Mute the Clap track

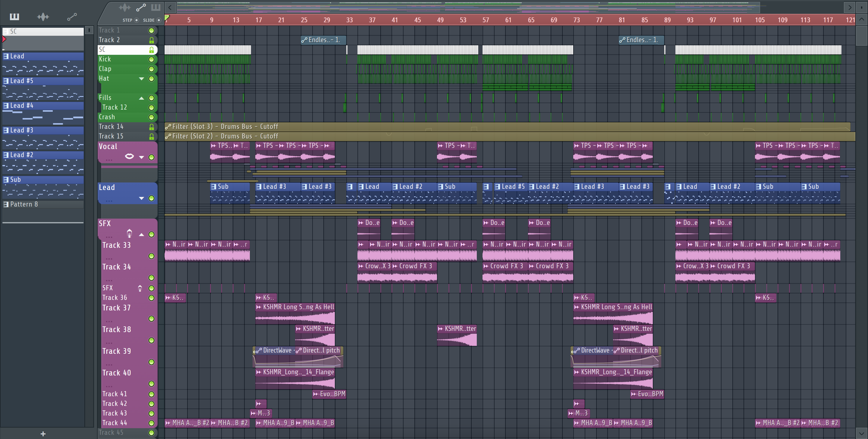152,69
